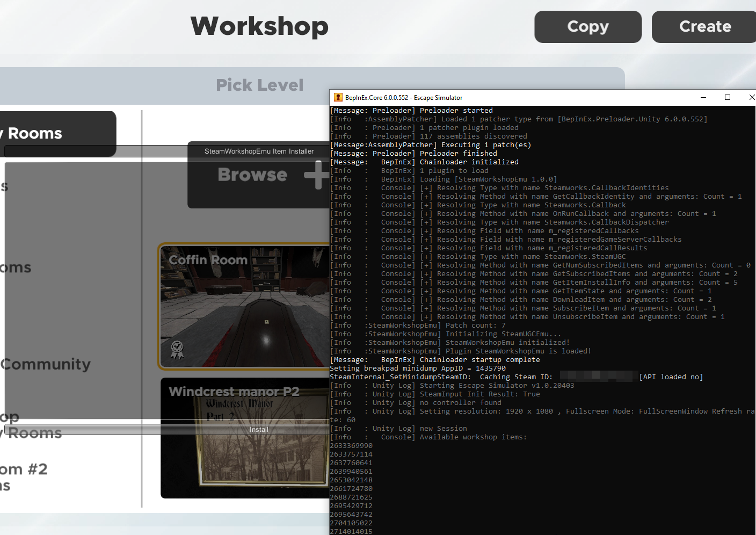
Task: Open the Coffin Room level thumbnail
Action: [244, 306]
